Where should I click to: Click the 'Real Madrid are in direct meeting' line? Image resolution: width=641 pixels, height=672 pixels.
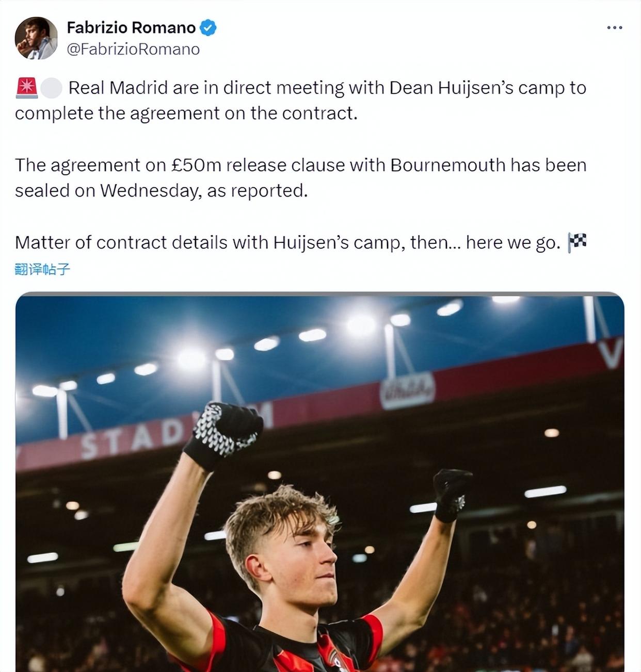point(327,88)
